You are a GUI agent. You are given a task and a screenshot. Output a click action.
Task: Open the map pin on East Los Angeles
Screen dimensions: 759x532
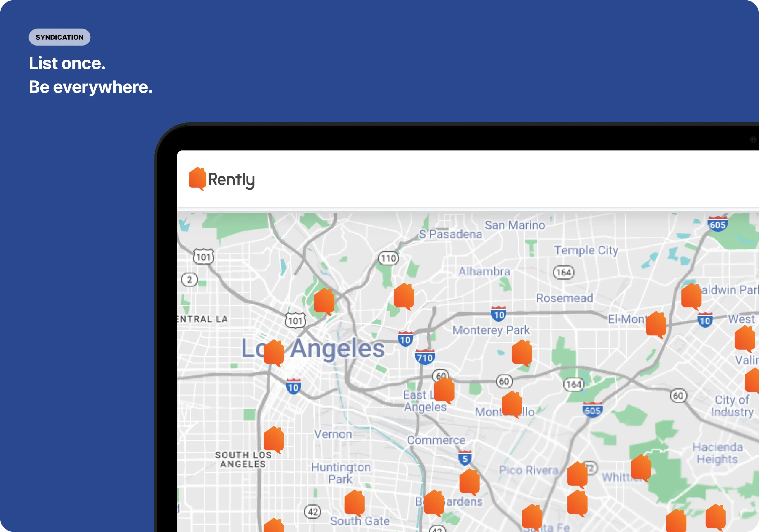(444, 391)
